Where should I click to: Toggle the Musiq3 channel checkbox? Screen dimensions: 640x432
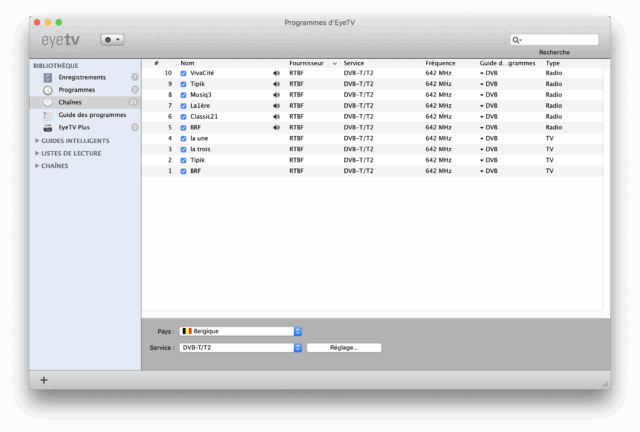click(x=183, y=95)
